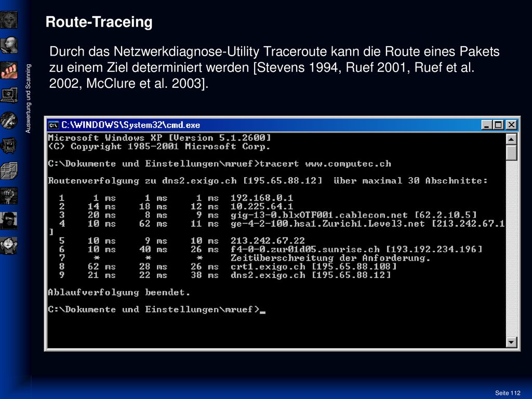532x399 pixels.
Task: Click the raised hand sidebar icon
Action: point(9,196)
